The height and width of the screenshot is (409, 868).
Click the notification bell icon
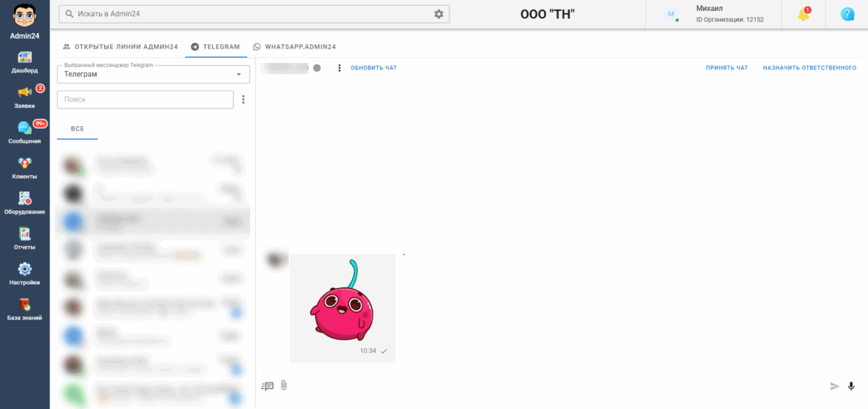click(x=803, y=14)
